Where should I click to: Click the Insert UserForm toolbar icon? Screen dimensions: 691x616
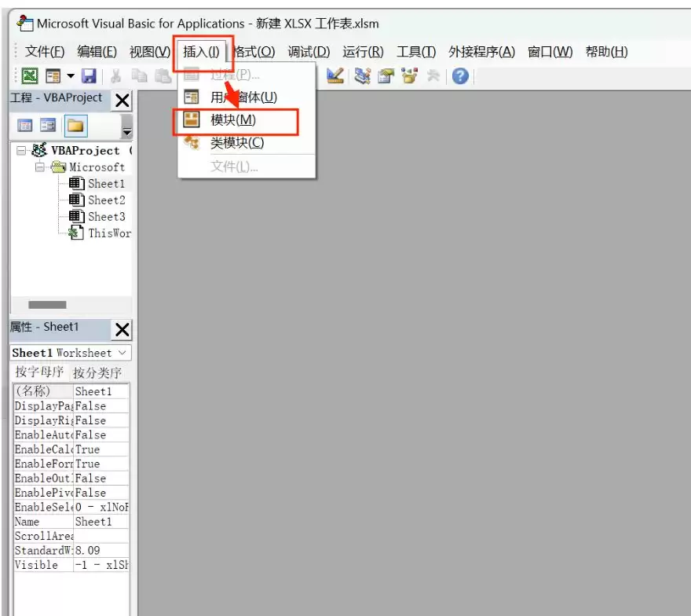click(x=53, y=76)
